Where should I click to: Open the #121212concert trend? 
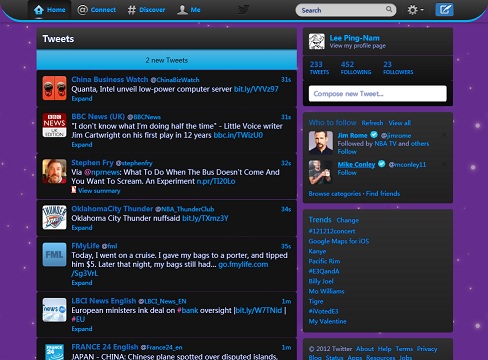332,231
